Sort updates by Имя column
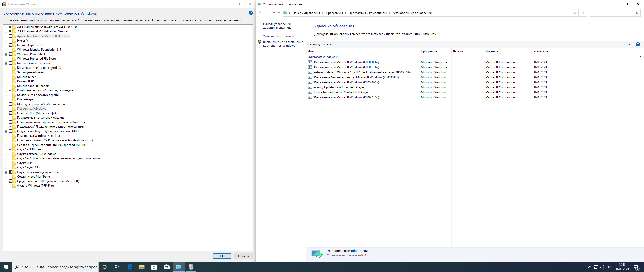The width and height of the screenshot is (644, 272). point(363,51)
